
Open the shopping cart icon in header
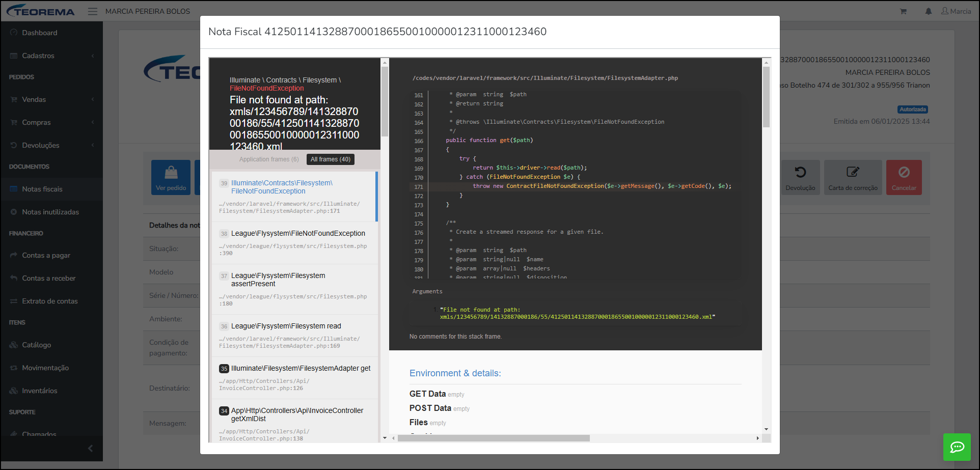pyautogui.click(x=903, y=11)
